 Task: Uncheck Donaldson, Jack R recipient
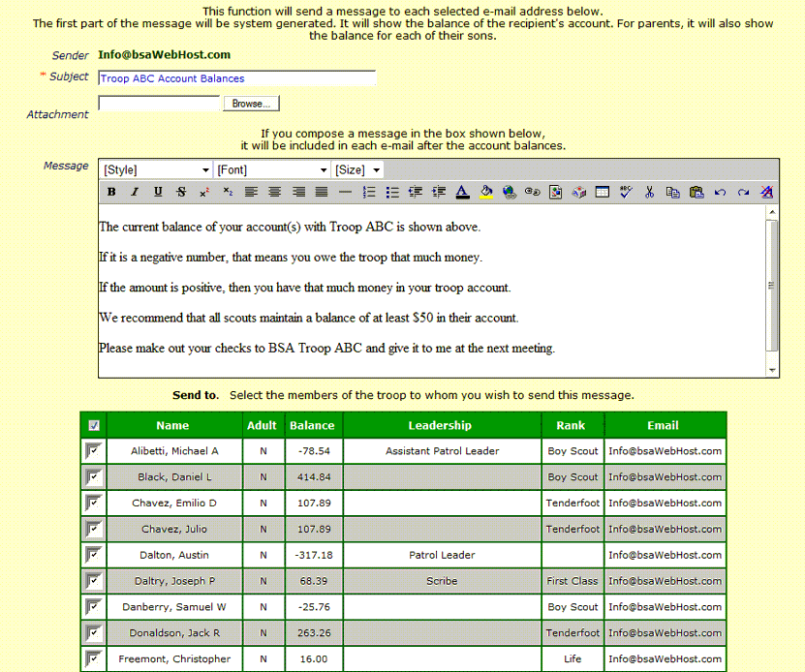[x=94, y=633]
